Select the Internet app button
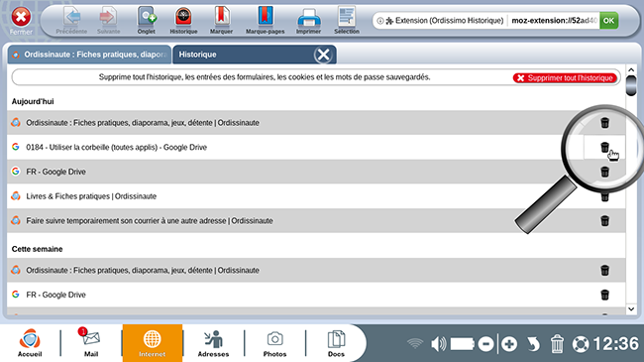The width and height of the screenshot is (644, 362). pyautogui.click(x=152, y=343)
